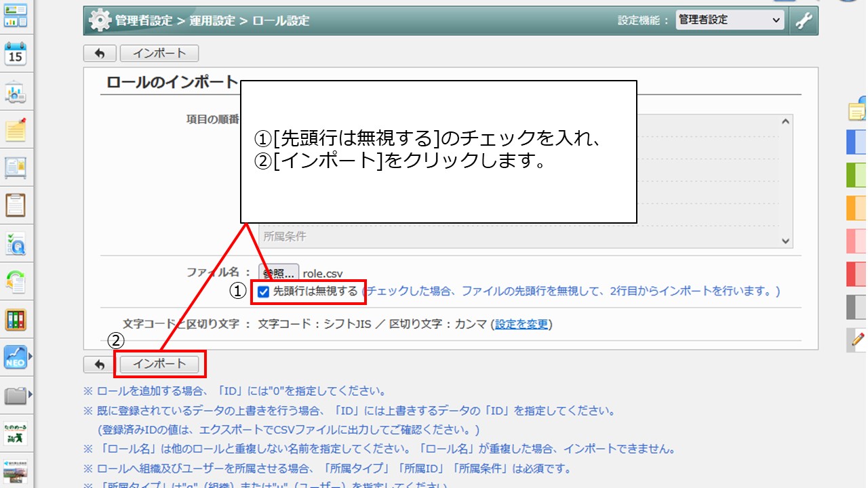Screen dimensions: 868x488
Task: Open the checklist with magnifier sidebar icon
Action: (x=16, y=243)
